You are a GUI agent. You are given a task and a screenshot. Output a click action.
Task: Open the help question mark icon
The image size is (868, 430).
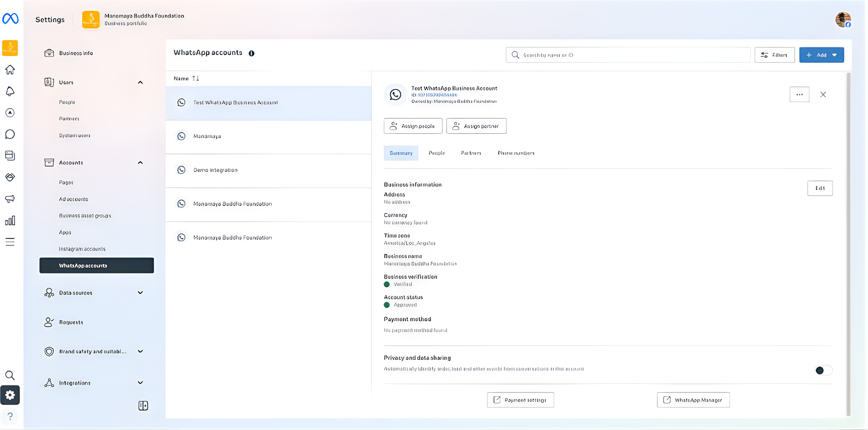[10, 416]
